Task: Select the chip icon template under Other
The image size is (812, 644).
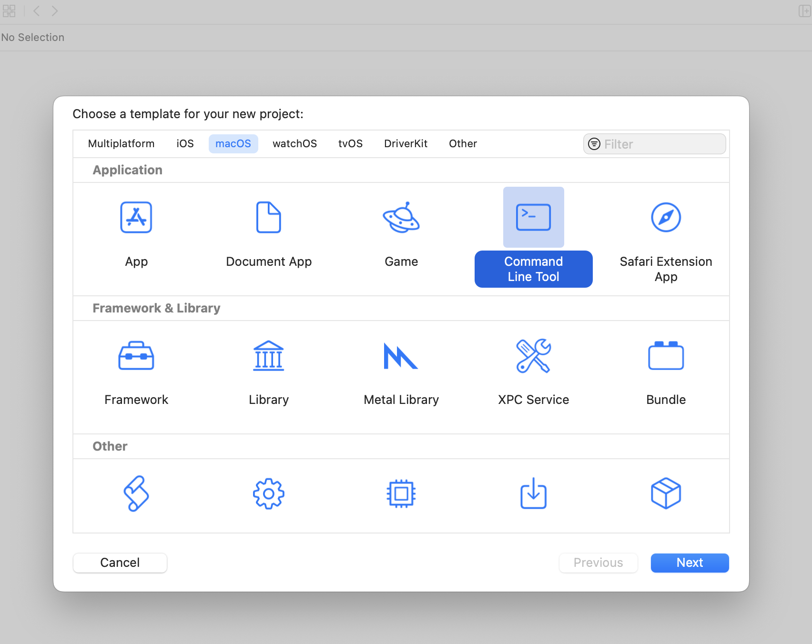Action: point(401,493)
